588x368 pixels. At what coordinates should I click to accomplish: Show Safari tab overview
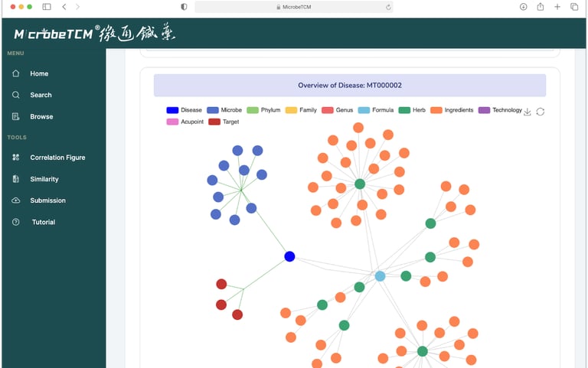[x=574, y=7]
